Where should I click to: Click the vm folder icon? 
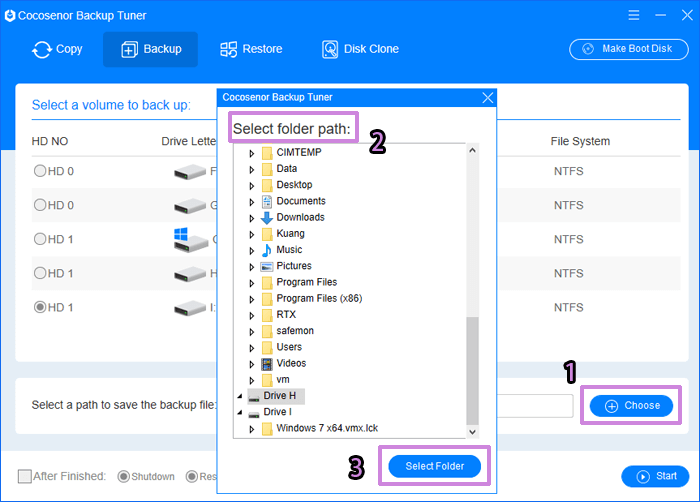pos(267,380)
